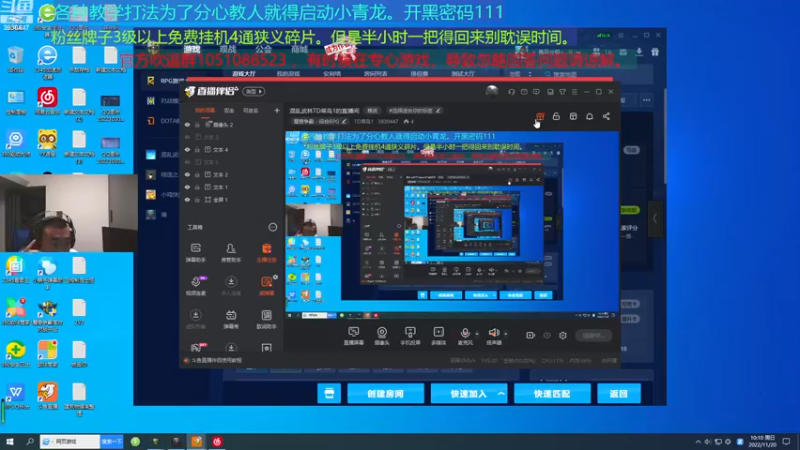Toggle the lock on 摄像头 2 source
This screenshot has height=450, width=800.
(x=197, y=124)
